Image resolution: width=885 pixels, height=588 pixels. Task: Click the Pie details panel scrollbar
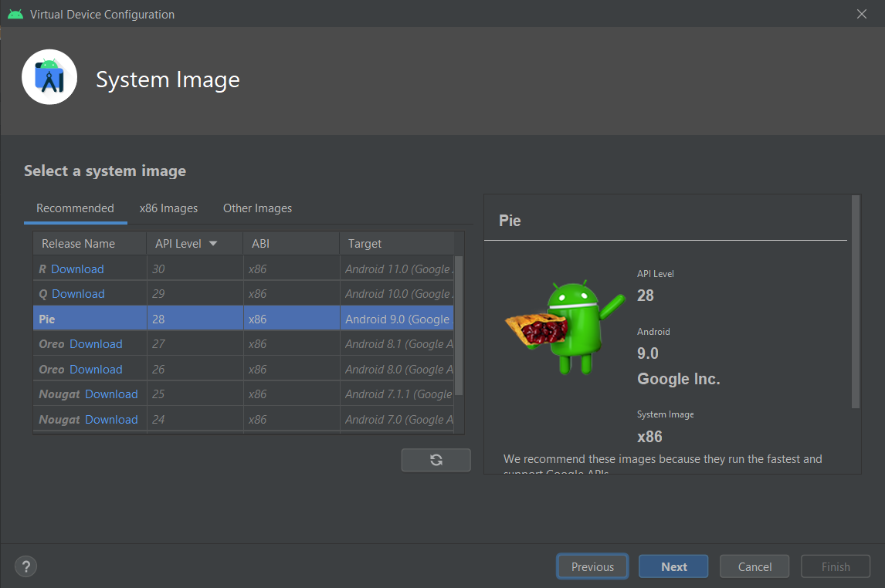(x=856, y=302)
